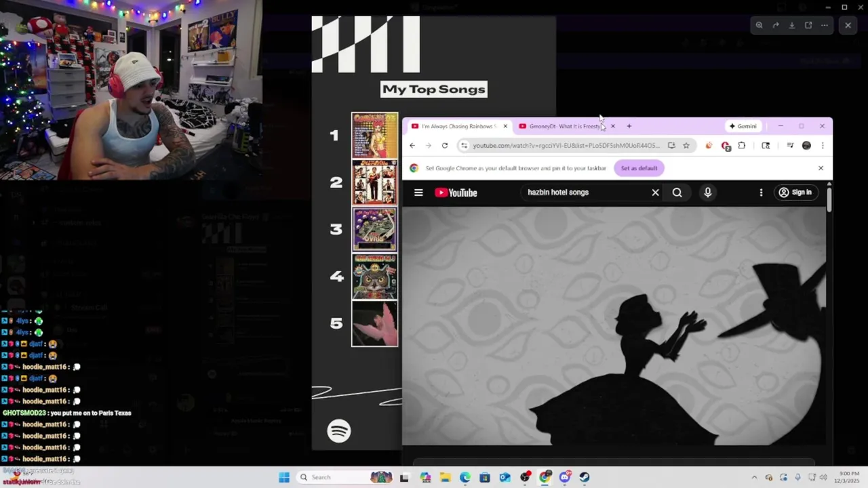Bookmark this page with the star icon
868x488 pixels.
pos(686,146)
